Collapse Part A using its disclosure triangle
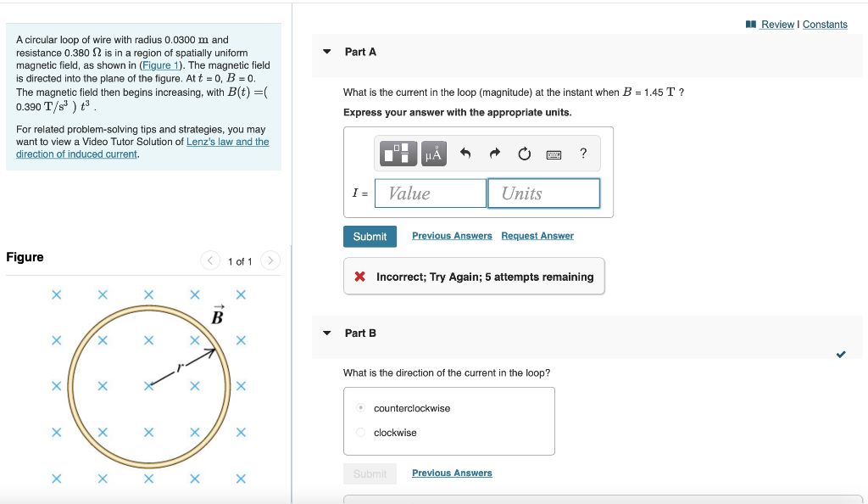 [x=326, y=51]
